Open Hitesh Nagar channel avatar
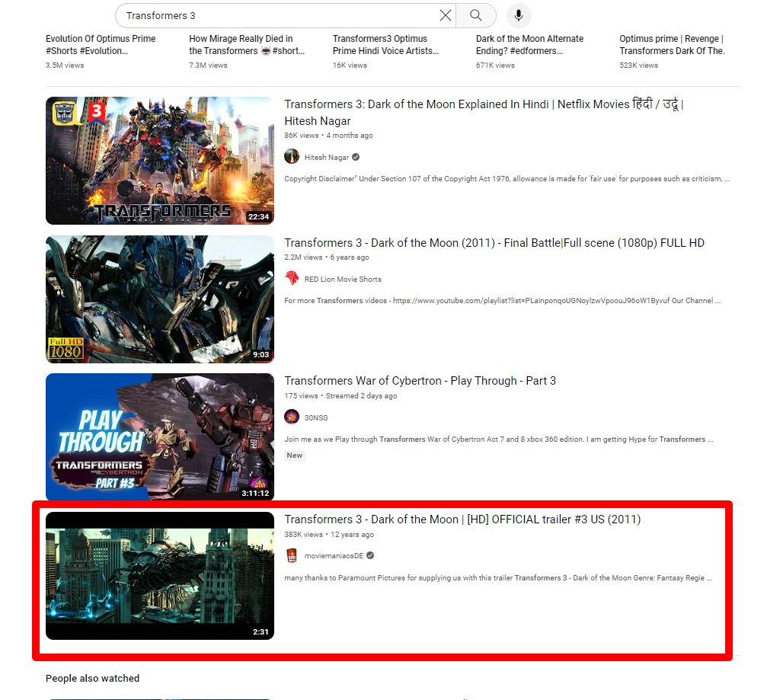Image resolution: width=764 pixels, height=700 pixels. tap(292, 157)
